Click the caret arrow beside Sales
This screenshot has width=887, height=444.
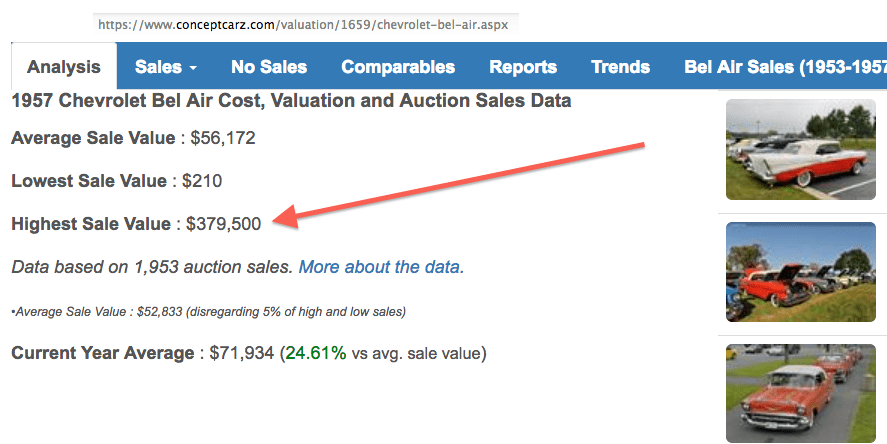(192, 68)
